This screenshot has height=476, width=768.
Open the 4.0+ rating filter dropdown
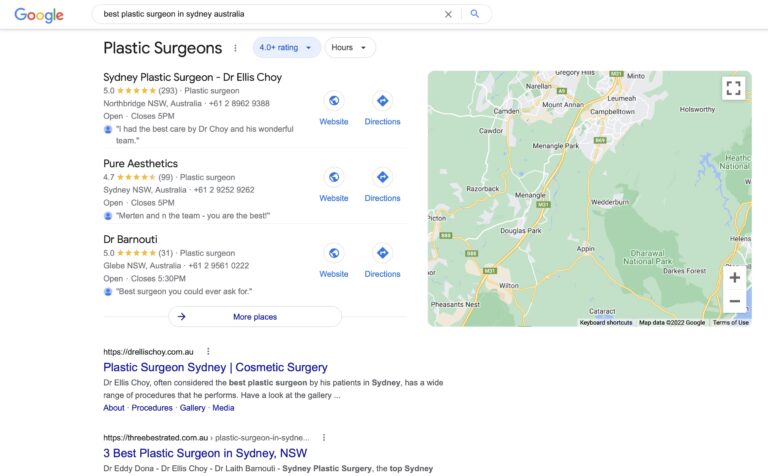click(x=287, y=48)
